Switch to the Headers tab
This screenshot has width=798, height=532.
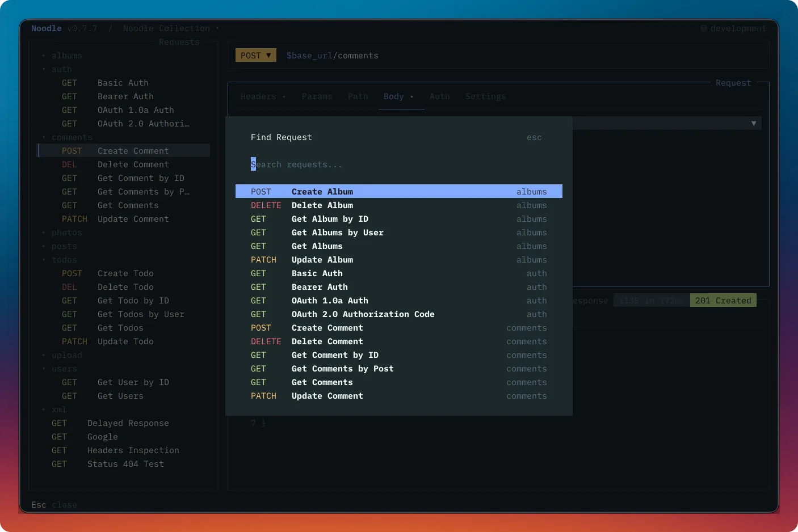tap(263, 96)
